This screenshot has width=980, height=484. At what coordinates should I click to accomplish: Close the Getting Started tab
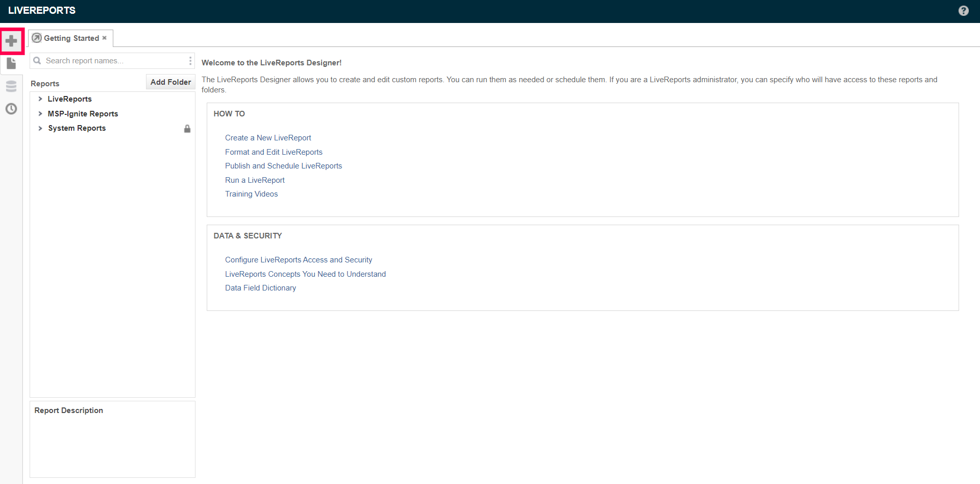tap(105, 38)
